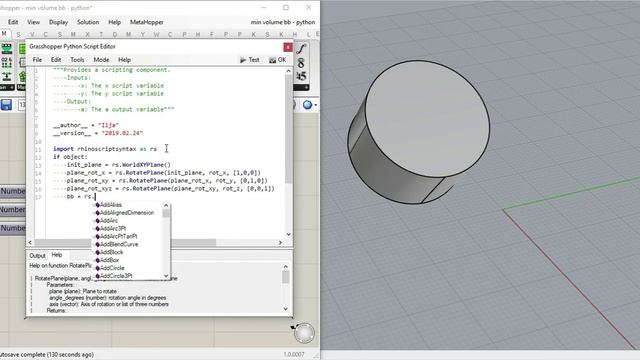This screenshot has height=360, width=640.
Task: Select AddBox from autocomplete list
Action: 109,260
